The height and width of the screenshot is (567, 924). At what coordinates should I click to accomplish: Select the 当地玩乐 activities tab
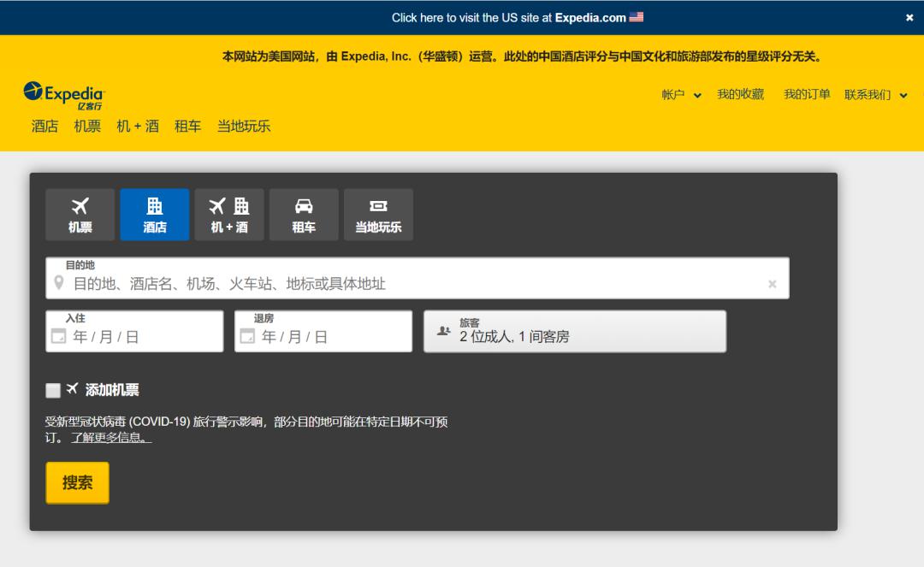click(378, 215)
